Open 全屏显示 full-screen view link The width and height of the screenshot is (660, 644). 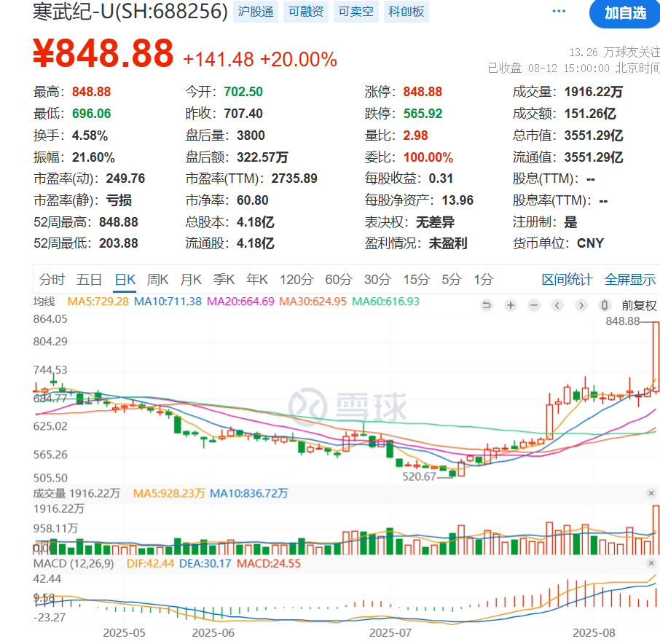pyautogui.click(x=631, y=279)
